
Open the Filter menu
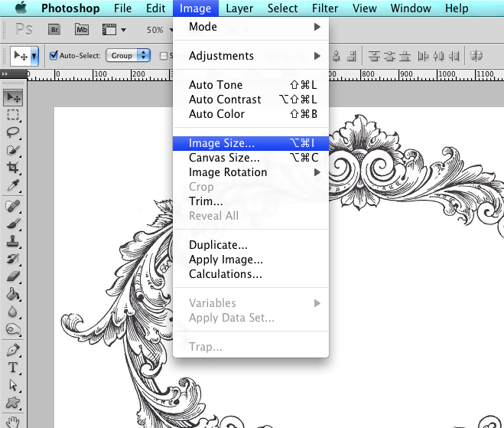(325, 8)
